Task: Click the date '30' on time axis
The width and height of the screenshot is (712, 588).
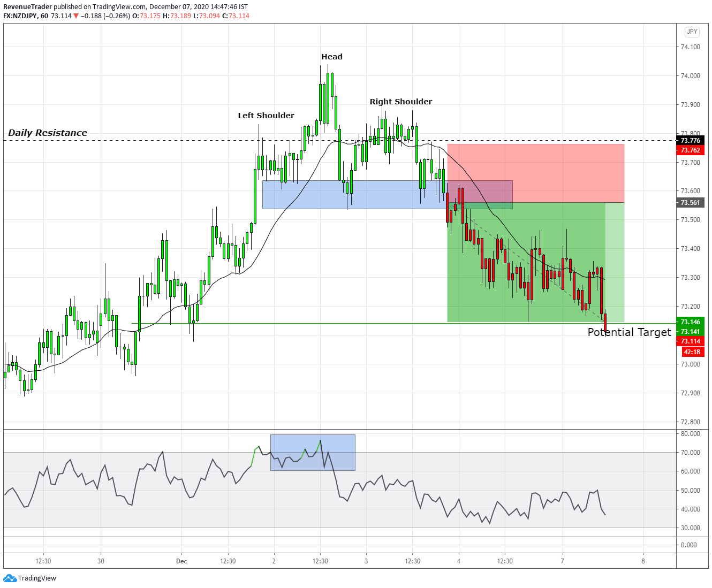Action: pos(101,561)
